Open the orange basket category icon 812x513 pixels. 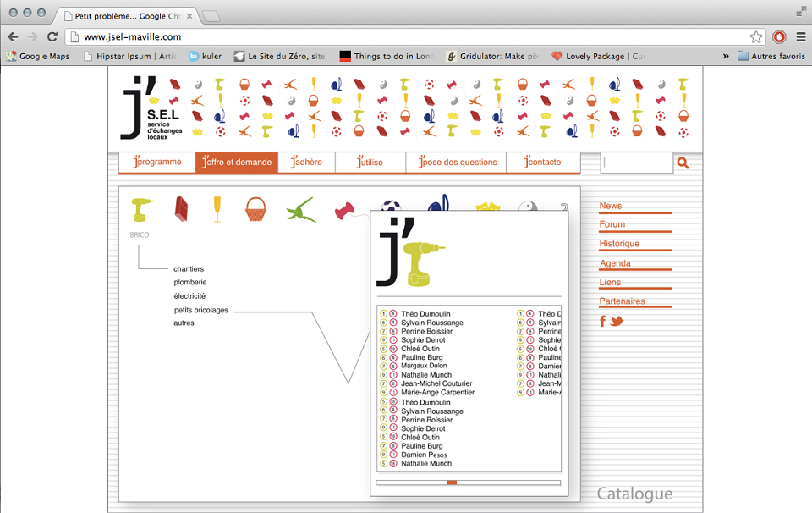(x=255, y=209)
